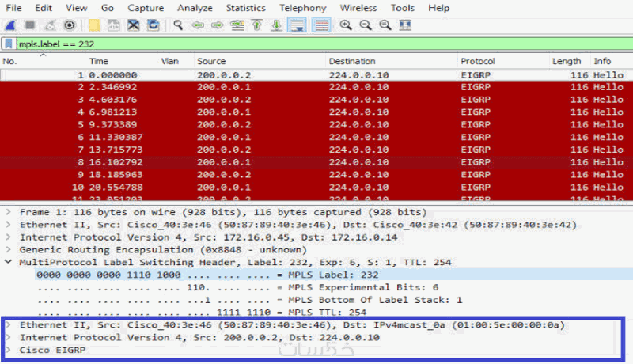Open the Help menu
This screenshot has height=364, width=633.
(439, 8)
